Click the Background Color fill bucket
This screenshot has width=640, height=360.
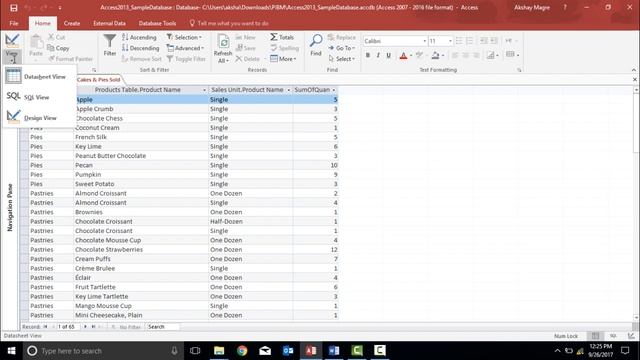436,55
